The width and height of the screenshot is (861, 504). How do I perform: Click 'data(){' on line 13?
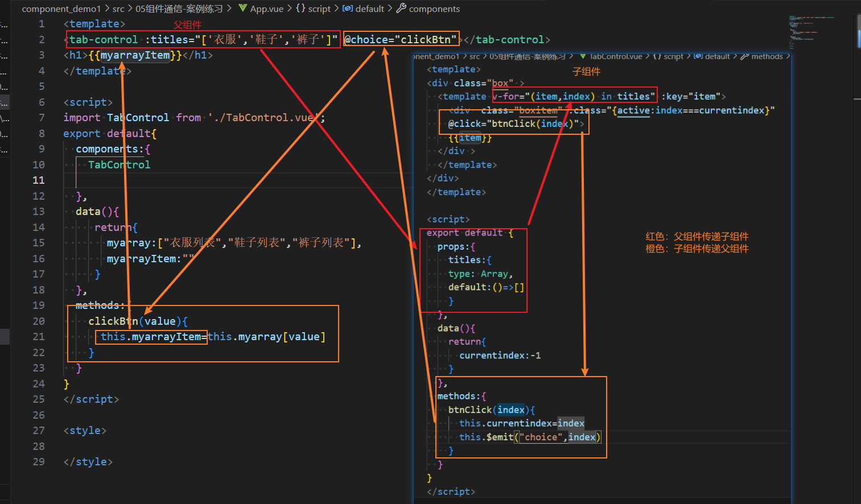coord(97,212)
